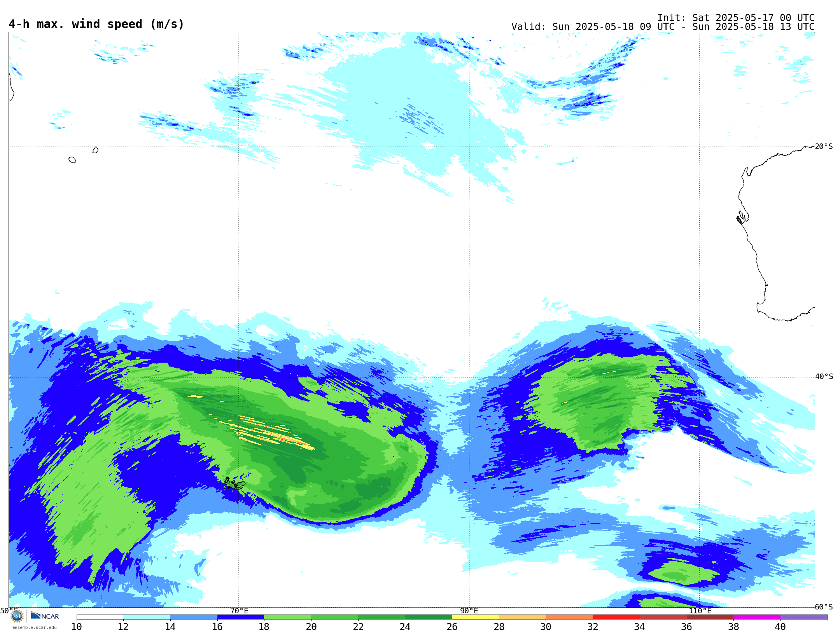This screenshot has height=632, width=840.
Task: Click the Kerguelen Islands outline on the map
Action: (234, 484)
